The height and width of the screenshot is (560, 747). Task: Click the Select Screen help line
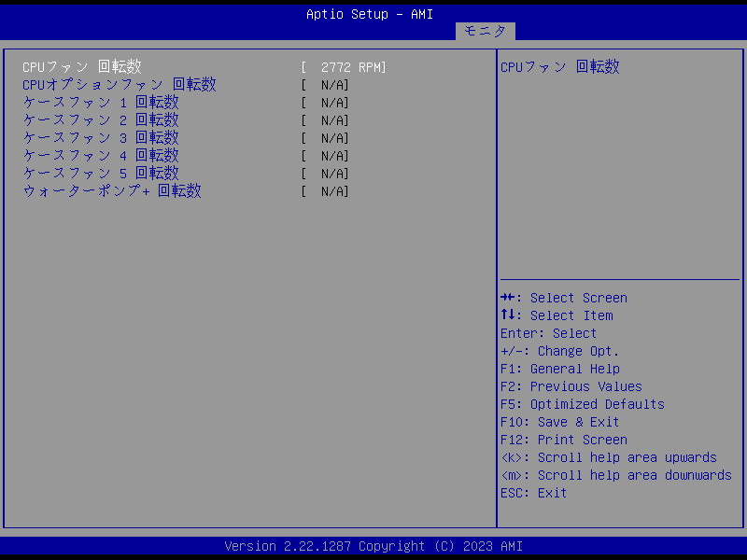(x=564, y=298)
